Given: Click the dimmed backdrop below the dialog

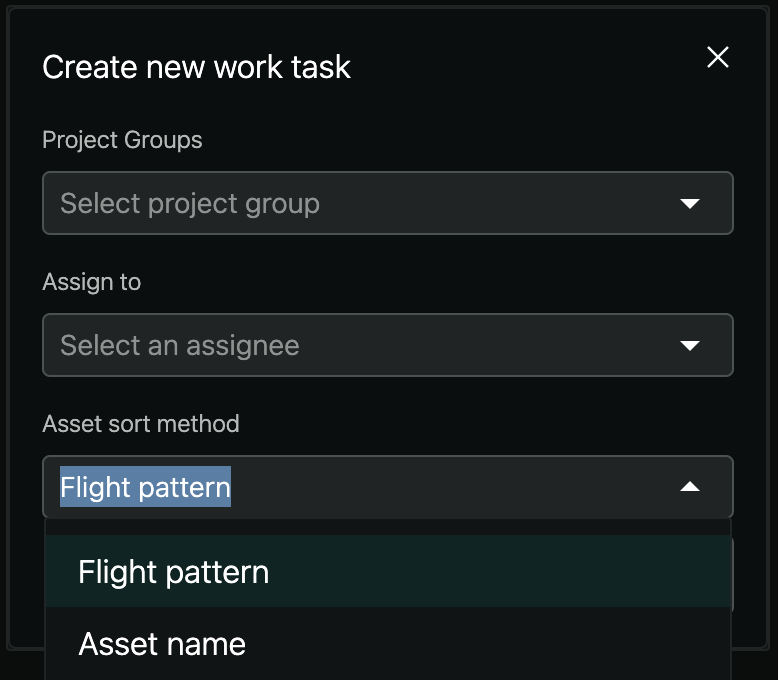Looking at the screenshot, I should point(20,667).
